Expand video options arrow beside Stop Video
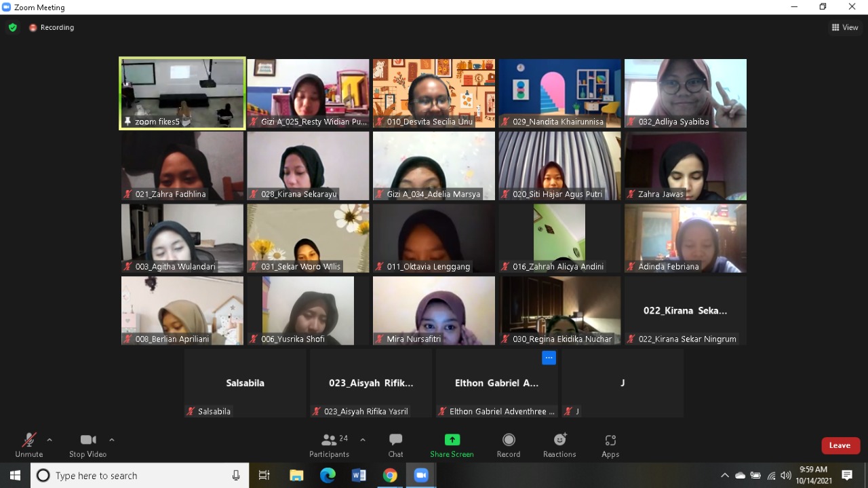 pos(112,440)
